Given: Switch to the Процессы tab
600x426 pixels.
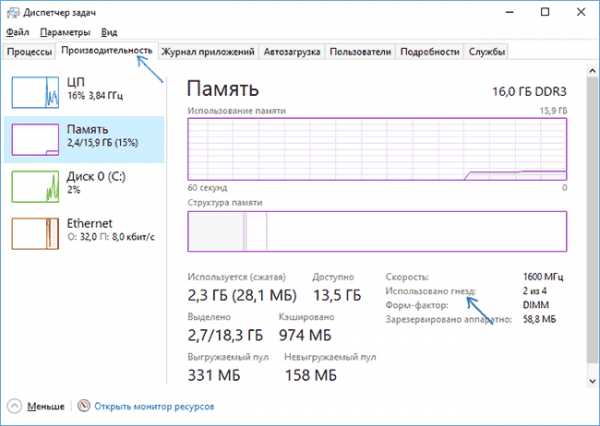Looking at the screenshot, I should tap(29, 52).
